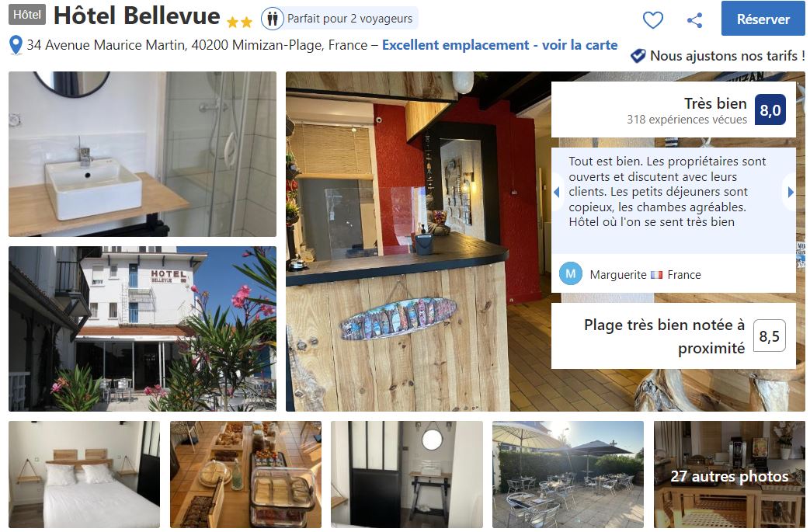Click the Réserver button
Screen dimensions: 810x532
(763, 19)
